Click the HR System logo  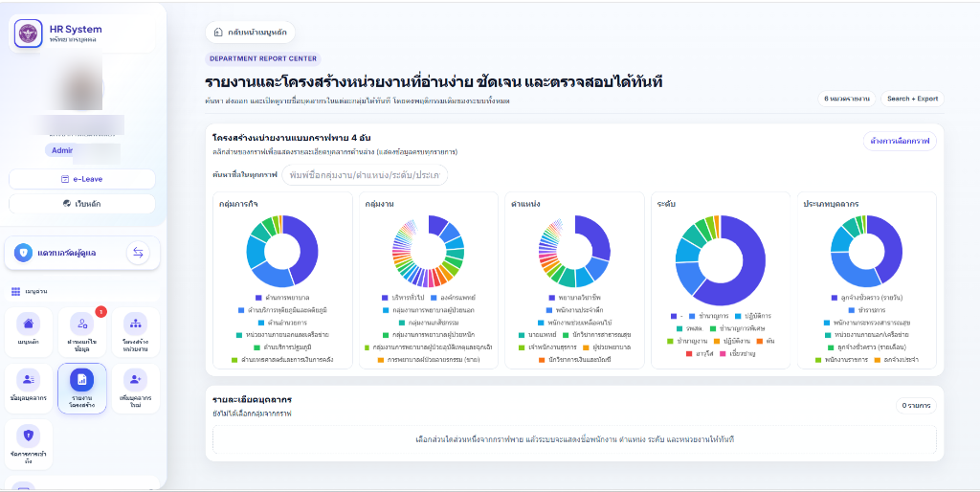pyautogui.click(x=28, y=34)
